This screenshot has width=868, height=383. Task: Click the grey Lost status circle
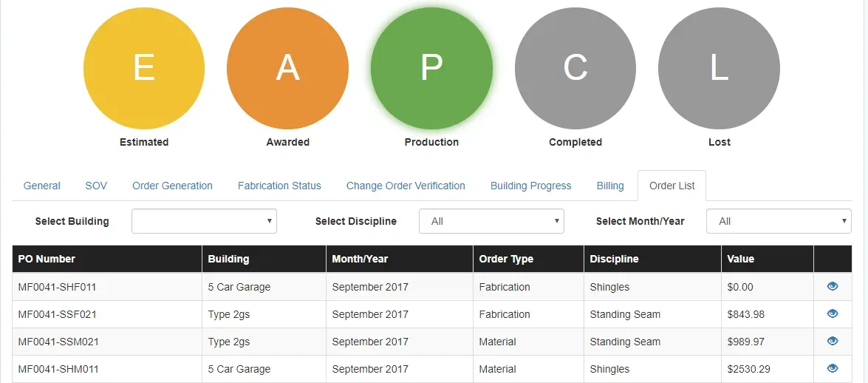719,68
